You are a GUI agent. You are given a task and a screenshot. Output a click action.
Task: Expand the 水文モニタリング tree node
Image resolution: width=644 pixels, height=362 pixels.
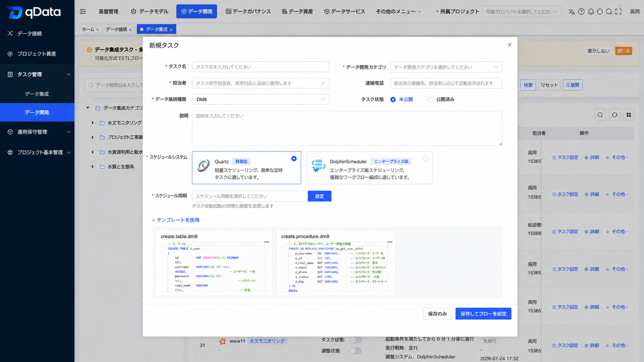[x=93, y=123]
